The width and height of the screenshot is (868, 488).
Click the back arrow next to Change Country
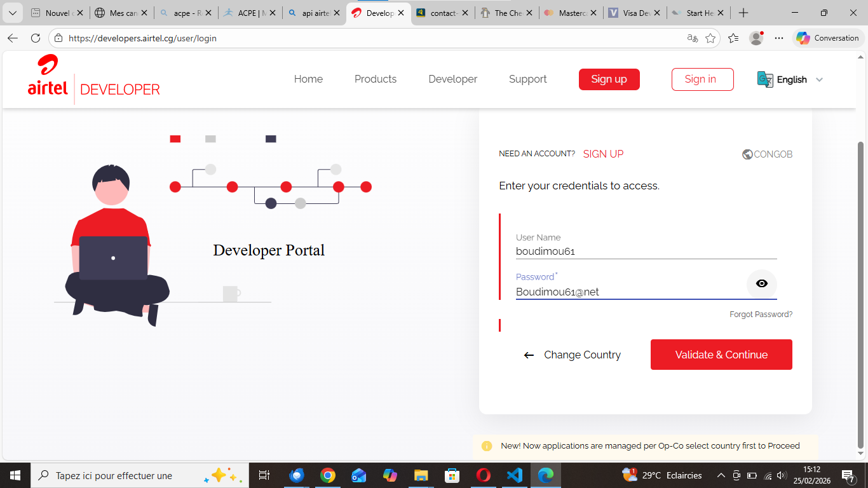(x=529, y=355)
